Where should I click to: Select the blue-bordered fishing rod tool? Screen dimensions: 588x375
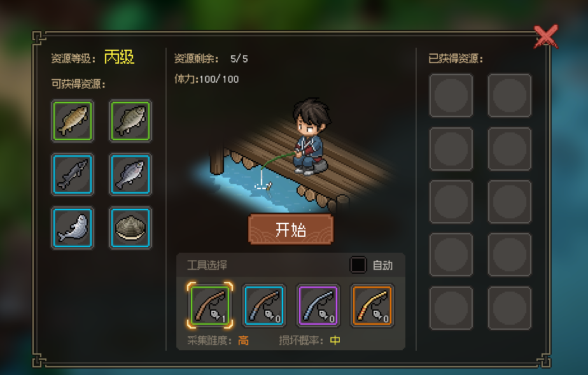coord(264,305)
